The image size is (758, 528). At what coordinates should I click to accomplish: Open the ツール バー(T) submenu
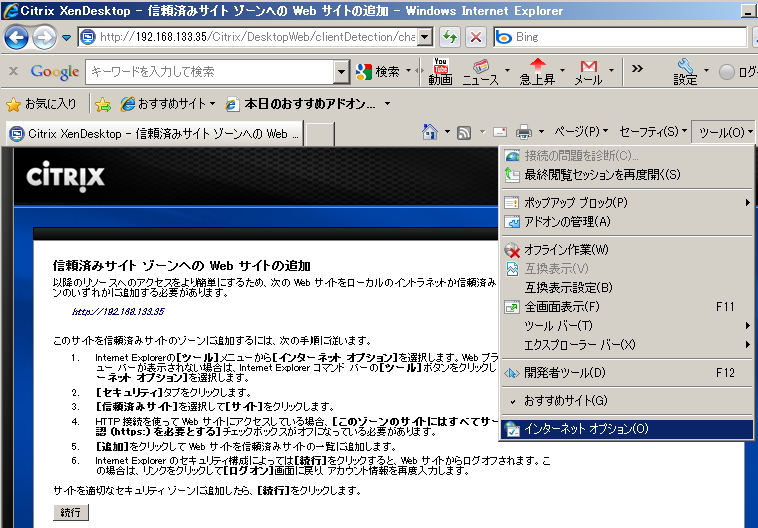pos(627,325)
